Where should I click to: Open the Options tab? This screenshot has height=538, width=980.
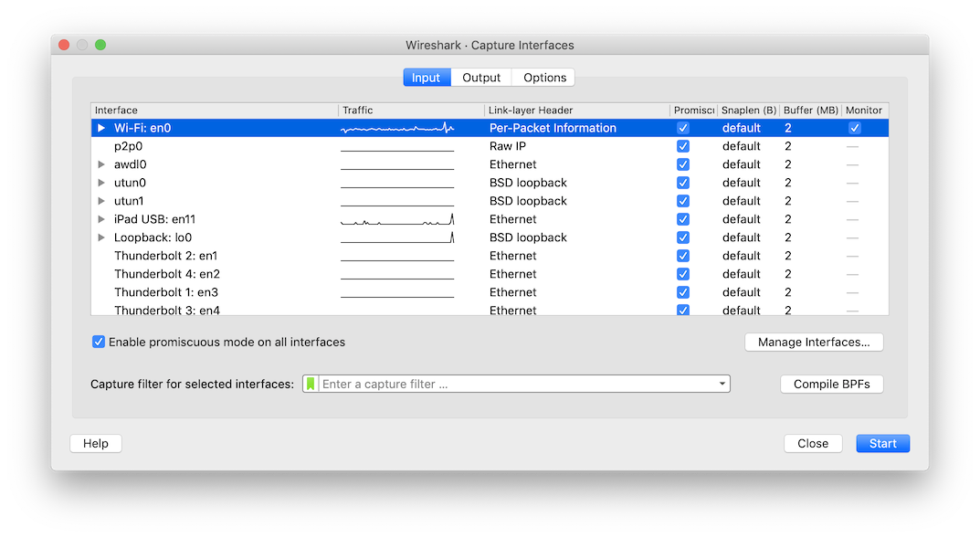(543, 77)
